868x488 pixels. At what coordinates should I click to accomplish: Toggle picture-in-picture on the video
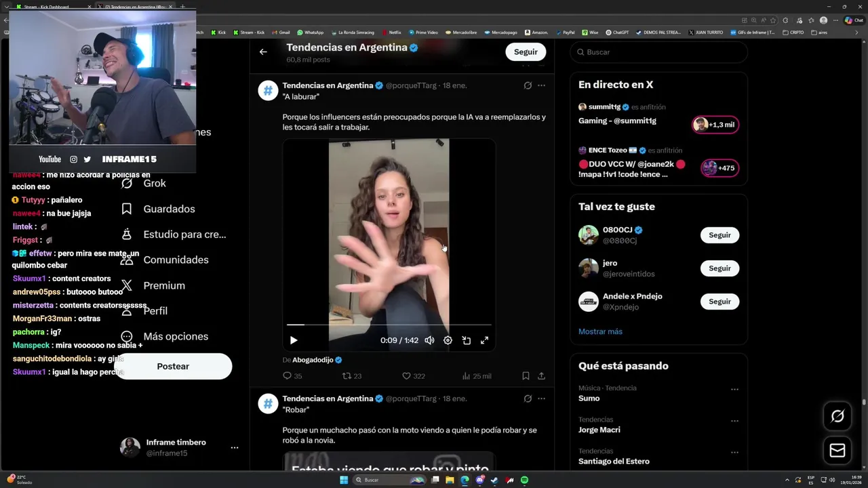466,340
